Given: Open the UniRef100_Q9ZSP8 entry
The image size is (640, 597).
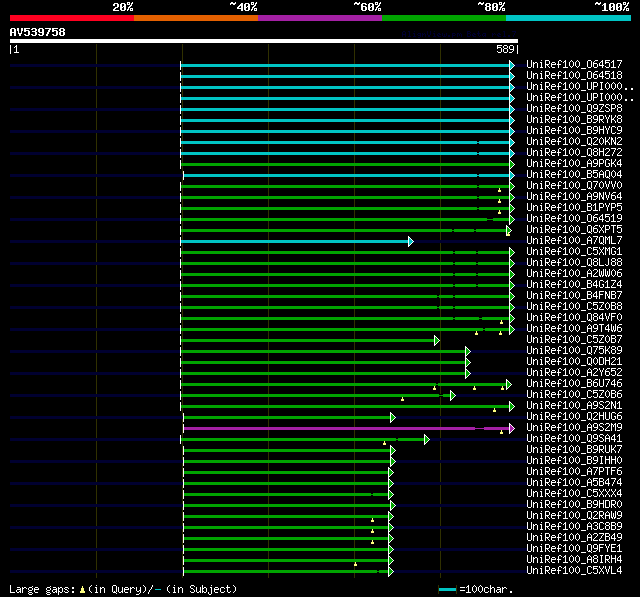Looking at the screenshot, I should [x=574, y=109].
